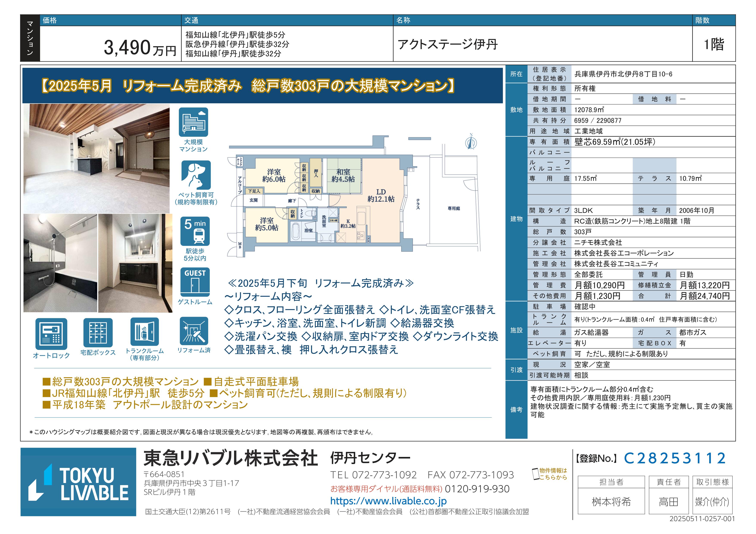Open the living room kitchen photo

pos(97,159)
